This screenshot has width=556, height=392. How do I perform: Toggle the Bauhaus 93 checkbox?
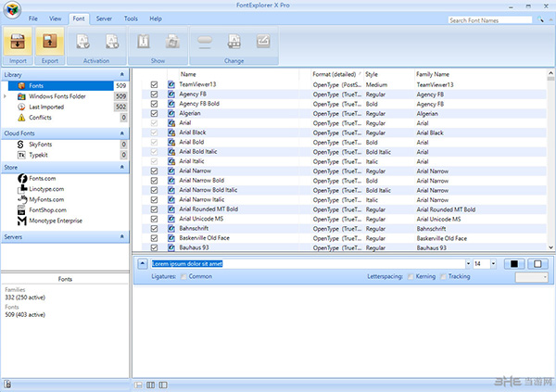154,247
